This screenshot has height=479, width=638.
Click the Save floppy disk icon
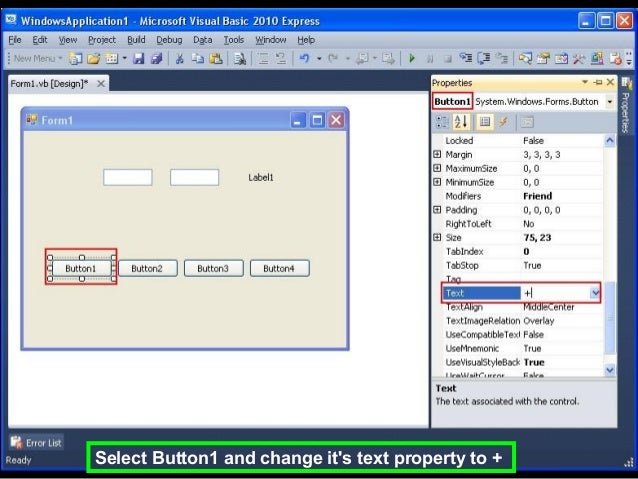coord(139,59)
